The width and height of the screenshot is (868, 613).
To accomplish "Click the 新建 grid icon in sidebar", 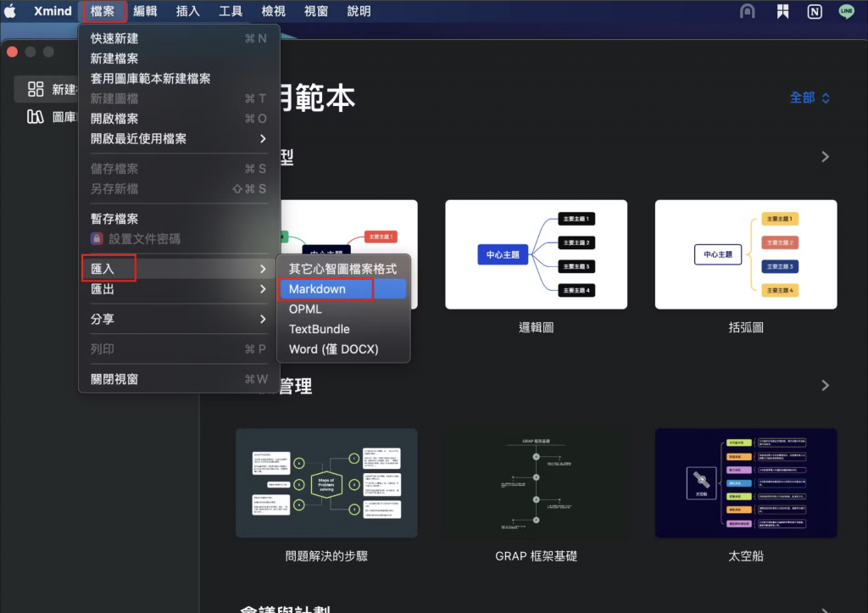I will coord(36,89).
